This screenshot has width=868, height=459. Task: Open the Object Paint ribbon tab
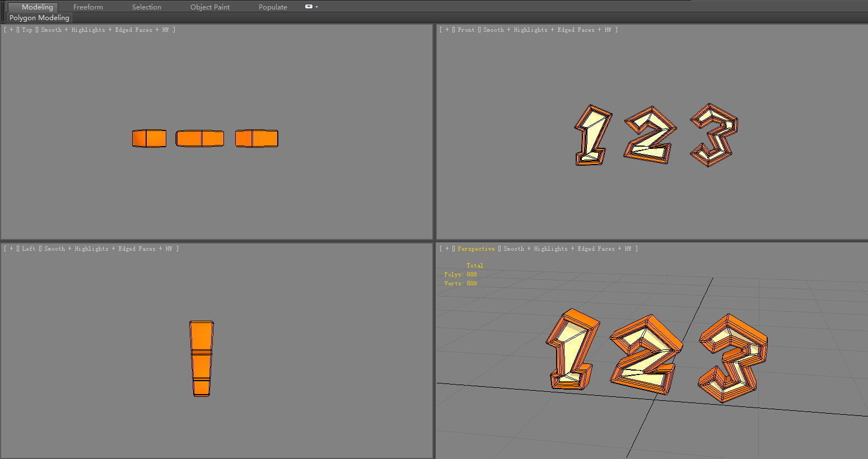click(x=210, y=7)
